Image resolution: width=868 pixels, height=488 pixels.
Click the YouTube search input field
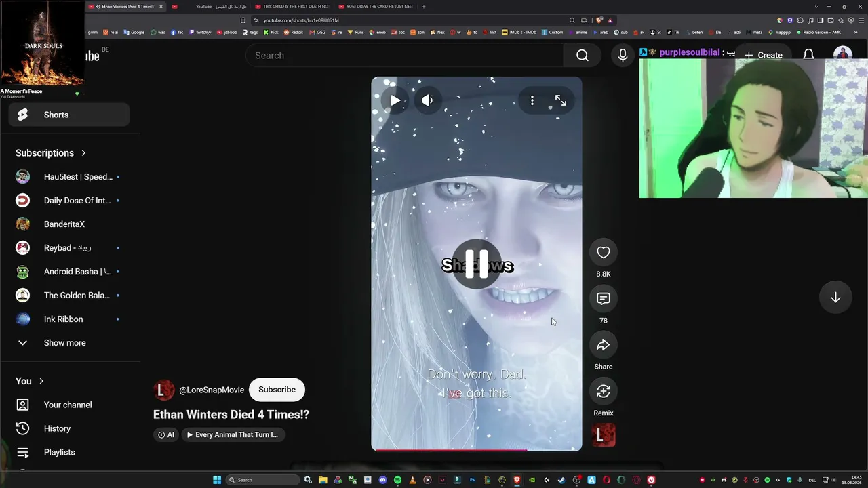(x=404, y=56)
